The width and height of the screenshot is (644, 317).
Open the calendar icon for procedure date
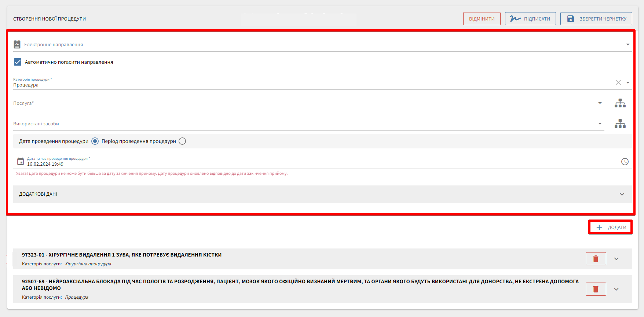point(21,162)
